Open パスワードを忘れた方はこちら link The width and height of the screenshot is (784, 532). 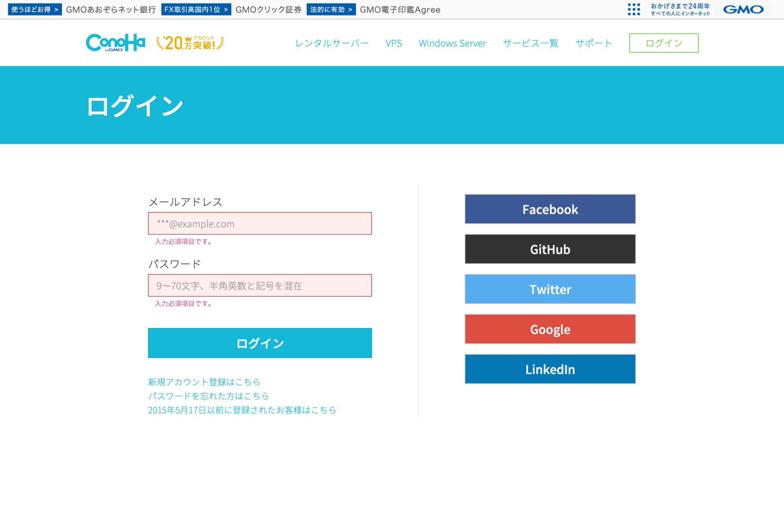click(208, 396)
